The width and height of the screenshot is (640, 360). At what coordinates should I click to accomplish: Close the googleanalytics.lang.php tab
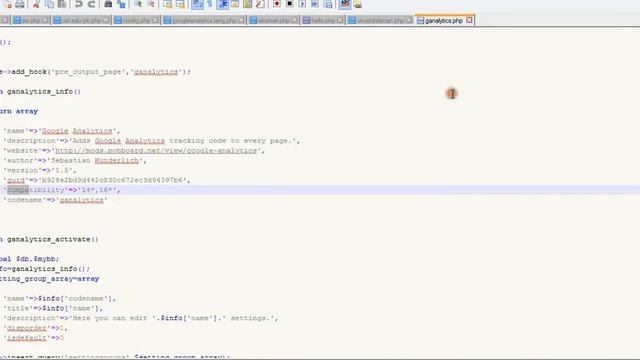241,20
